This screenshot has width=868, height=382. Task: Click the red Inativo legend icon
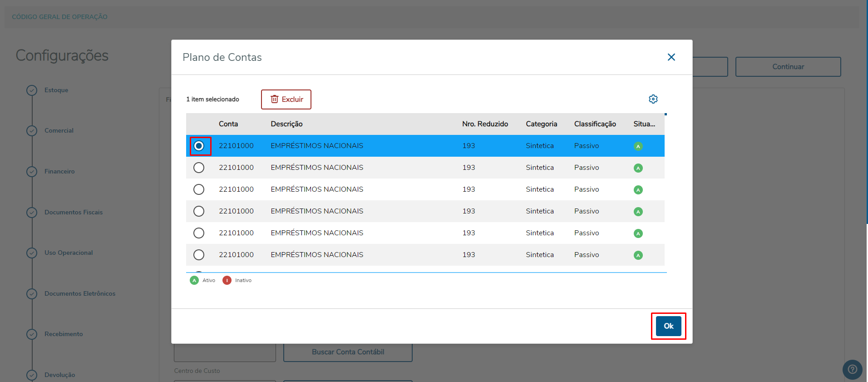[227, 280]
